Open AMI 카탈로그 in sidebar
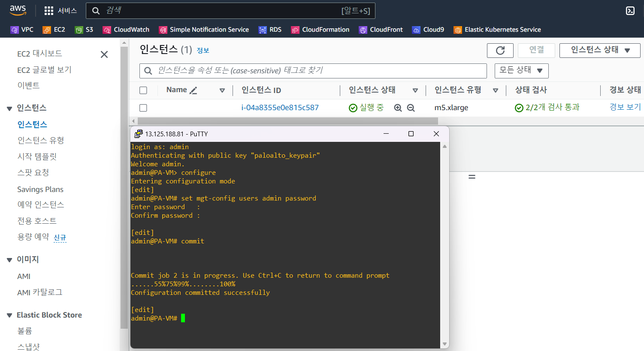 click(40, 292)
